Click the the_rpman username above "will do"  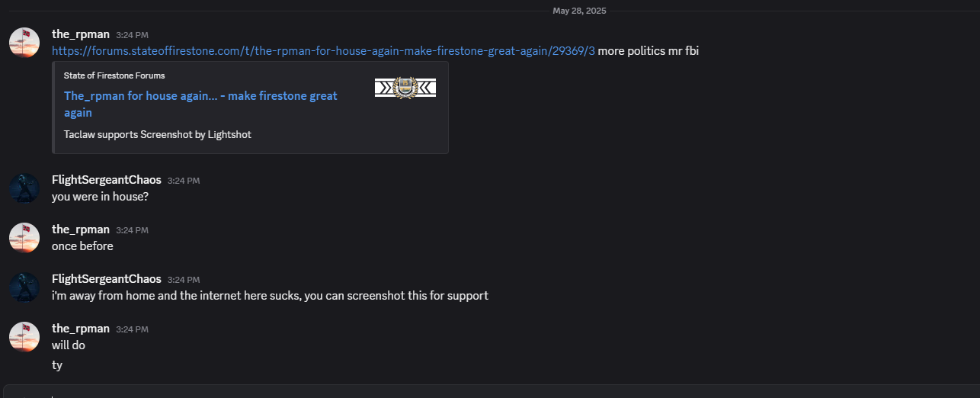point(81,329)
